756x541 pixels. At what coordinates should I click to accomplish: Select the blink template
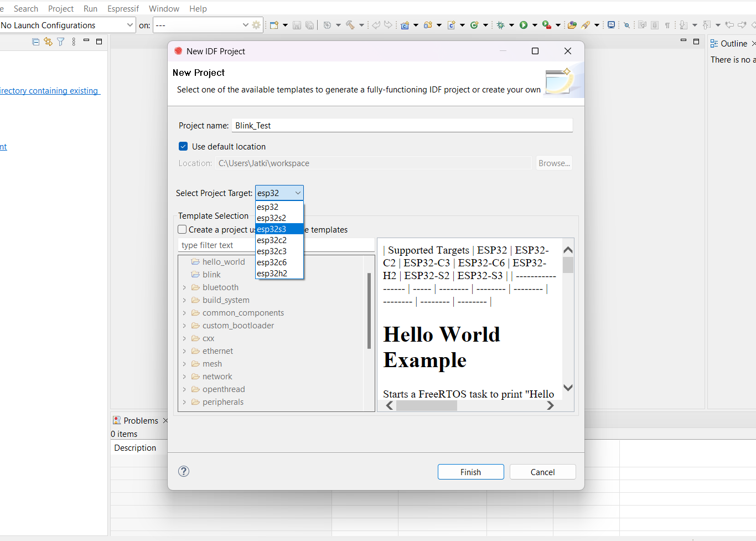point(211,275)
